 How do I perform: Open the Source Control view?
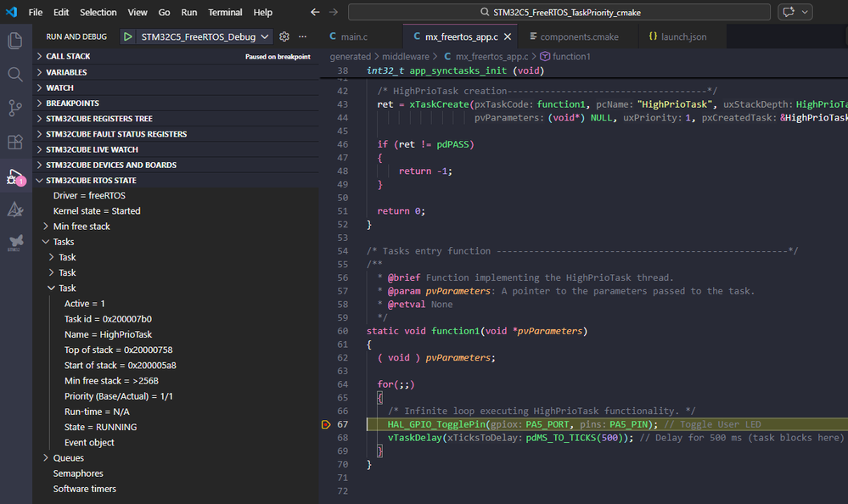click(15, 108)
